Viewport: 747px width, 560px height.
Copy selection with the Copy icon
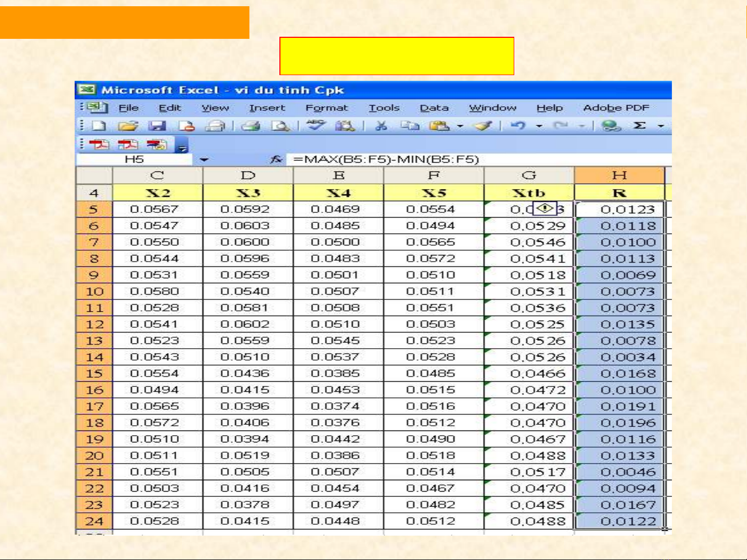coord(411,126)
